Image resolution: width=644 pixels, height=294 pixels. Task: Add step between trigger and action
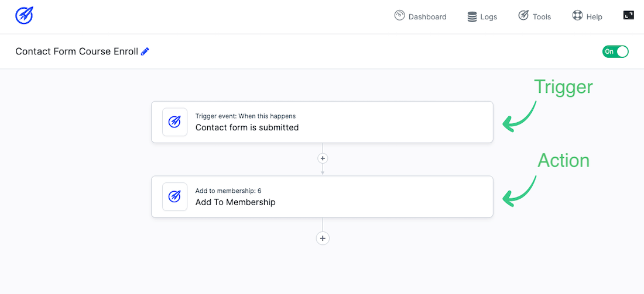323,158
